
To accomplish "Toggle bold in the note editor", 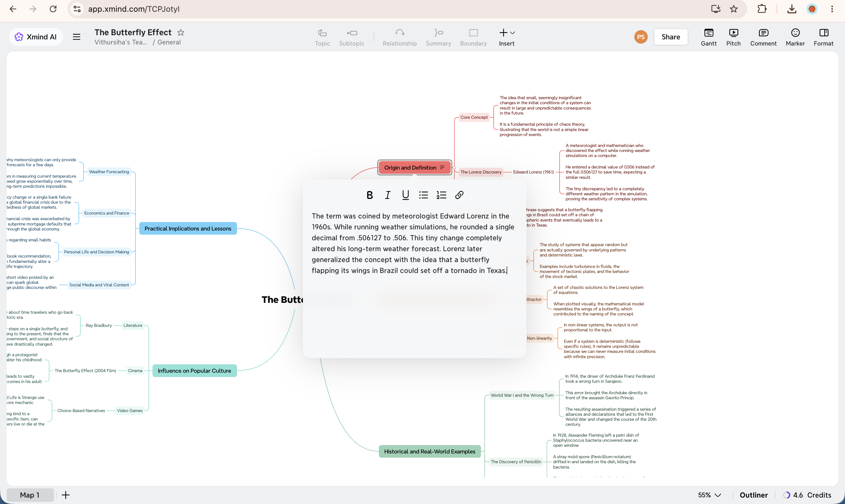I will point(369,195).
